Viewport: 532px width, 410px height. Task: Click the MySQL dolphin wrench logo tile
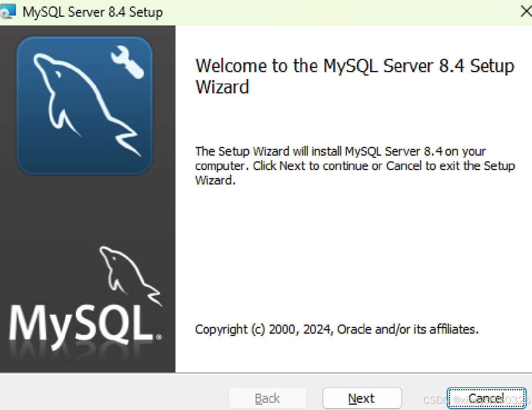click(85, 106)
